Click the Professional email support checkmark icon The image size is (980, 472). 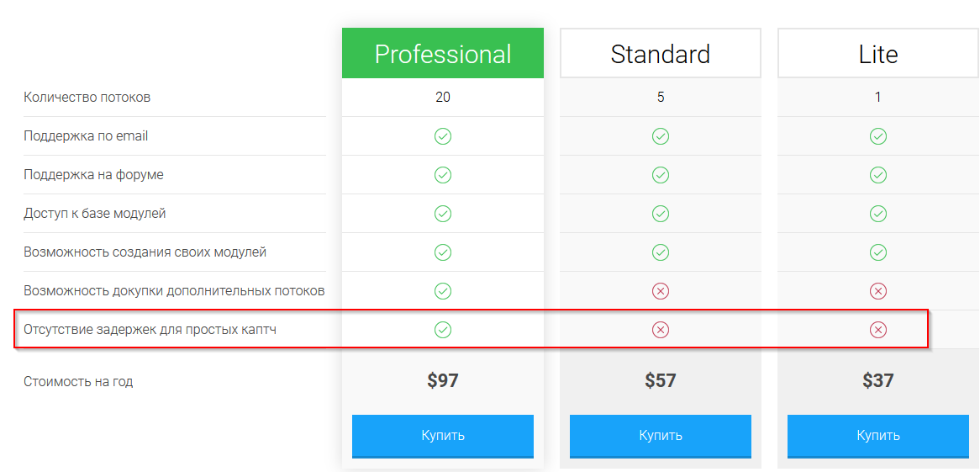click(x=442, y=135)
